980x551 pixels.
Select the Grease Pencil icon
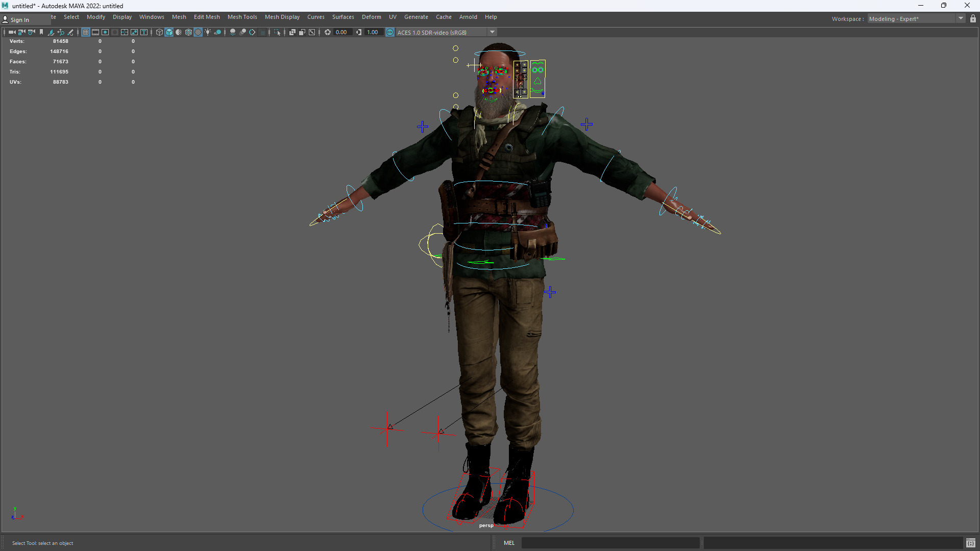(70, 32)
